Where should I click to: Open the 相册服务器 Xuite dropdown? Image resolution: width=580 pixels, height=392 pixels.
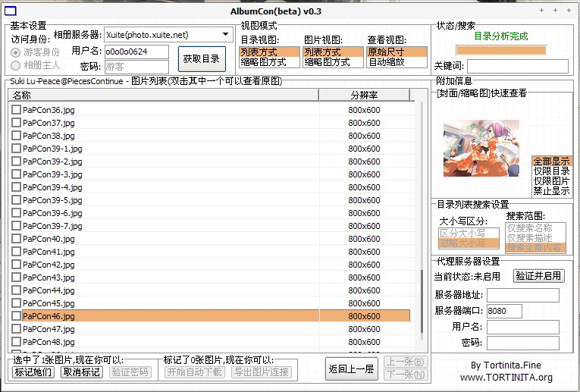pyautogui.click(x=168, y=35)
